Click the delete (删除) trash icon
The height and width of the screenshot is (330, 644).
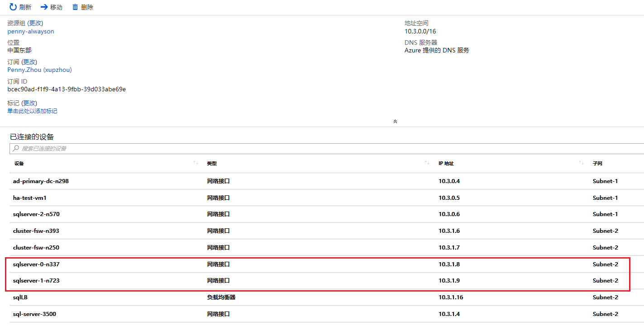coord(75,7)
